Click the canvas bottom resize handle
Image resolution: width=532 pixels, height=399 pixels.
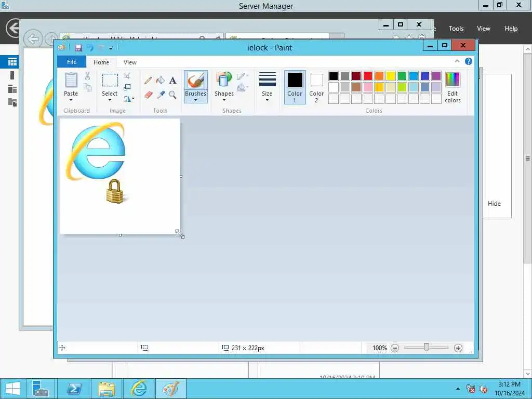click(x=120, y=235)
